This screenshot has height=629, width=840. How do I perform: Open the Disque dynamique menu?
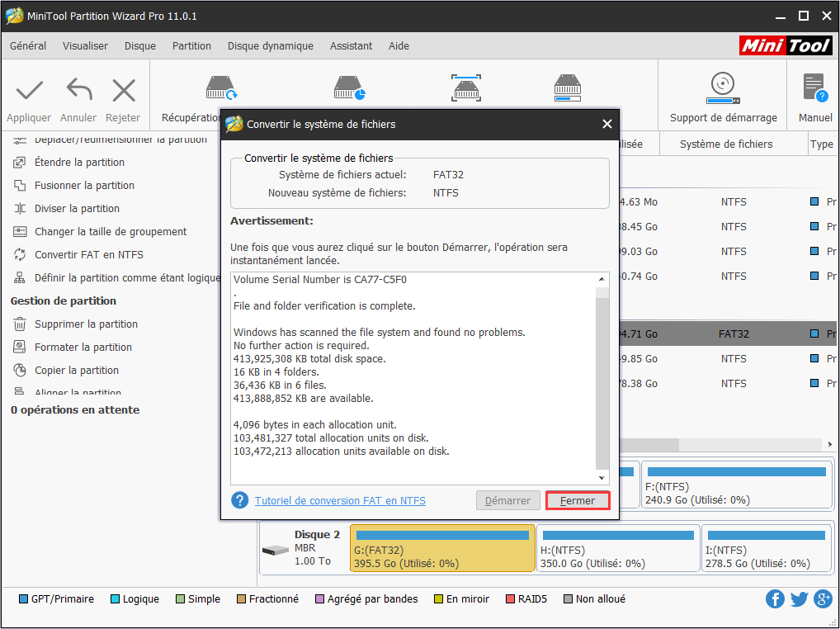[x=271, y=46]
